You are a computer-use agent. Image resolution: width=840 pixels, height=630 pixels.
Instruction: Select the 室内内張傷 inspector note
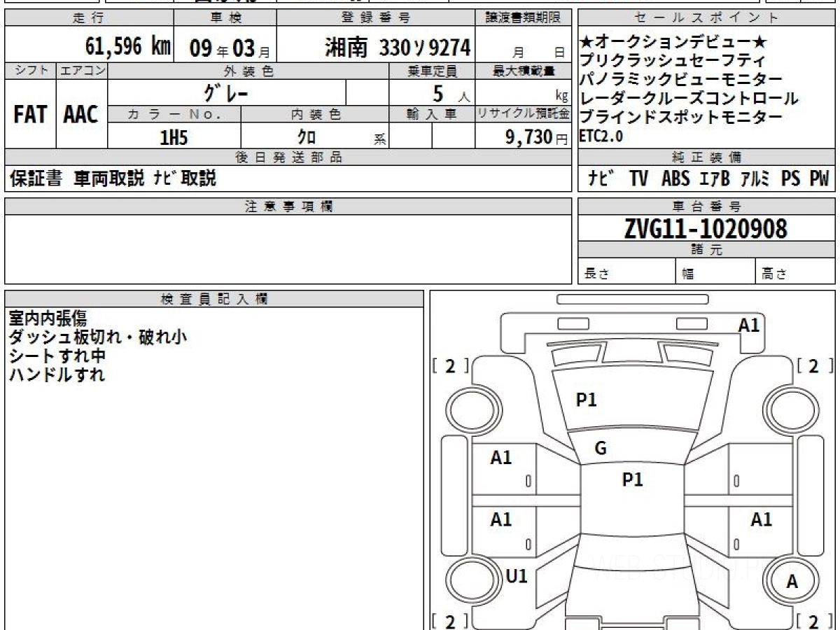point(48,318)
